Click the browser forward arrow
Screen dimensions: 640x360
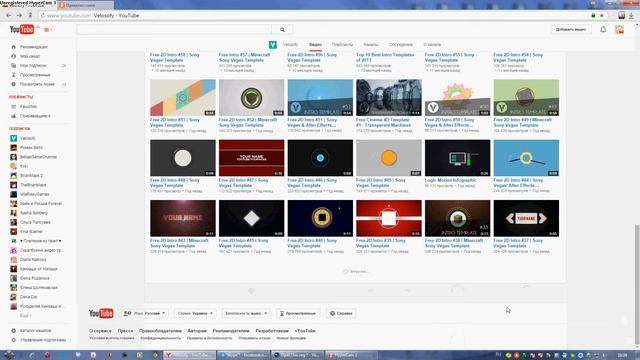(x=19, y=16)
